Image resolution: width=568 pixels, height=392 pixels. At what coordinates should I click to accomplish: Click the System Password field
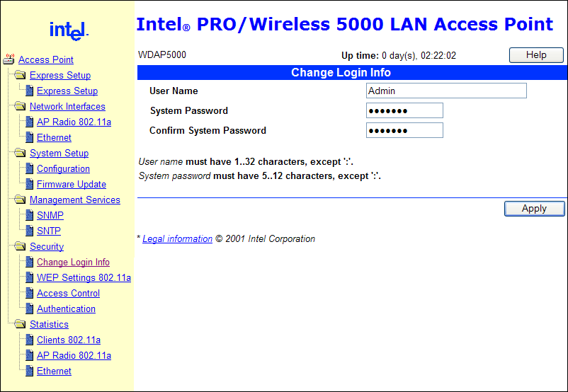(x=404, y=110)
